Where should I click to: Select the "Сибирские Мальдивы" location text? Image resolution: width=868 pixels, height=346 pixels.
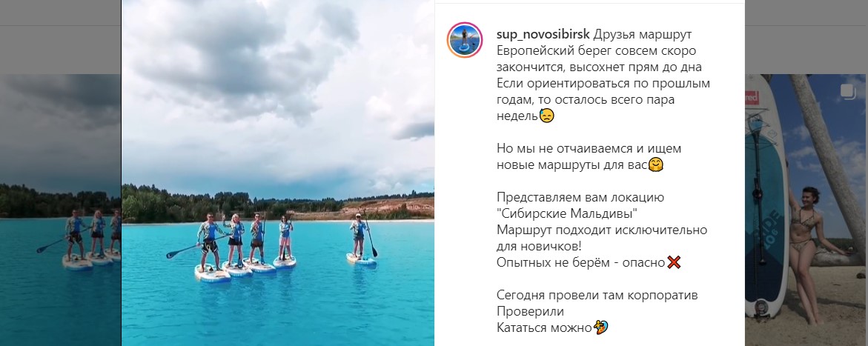pos(572,213)
